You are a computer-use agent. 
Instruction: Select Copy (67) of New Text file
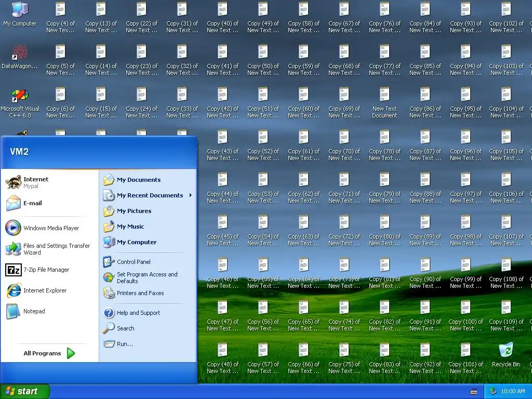pos(344,17)
